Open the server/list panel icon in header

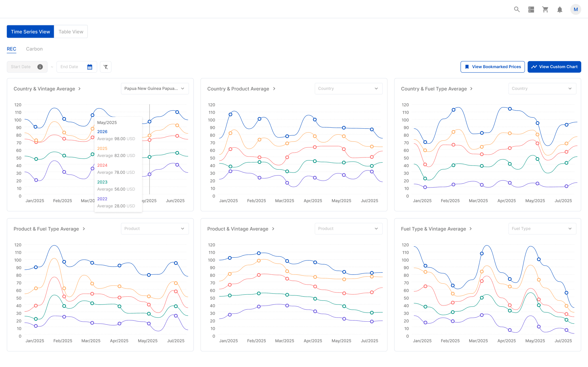click(x=531, y=9)
